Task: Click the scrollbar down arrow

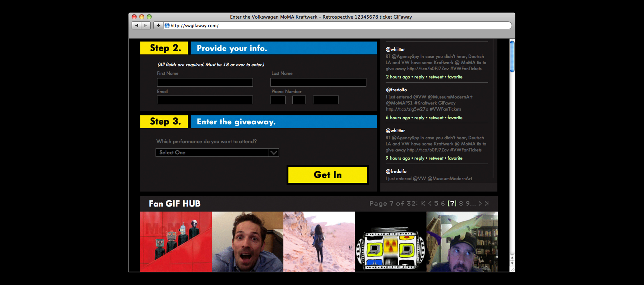Action: pos(512,263)
